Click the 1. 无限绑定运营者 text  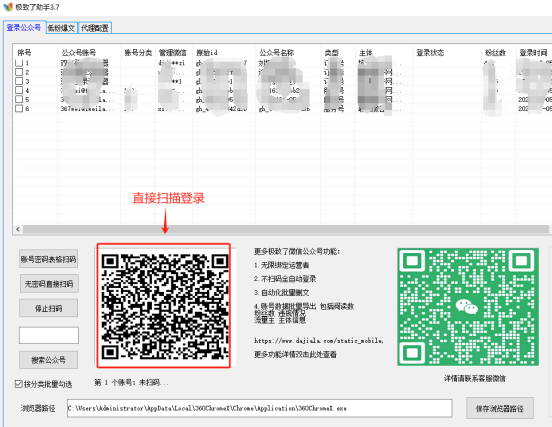[282, 265]
